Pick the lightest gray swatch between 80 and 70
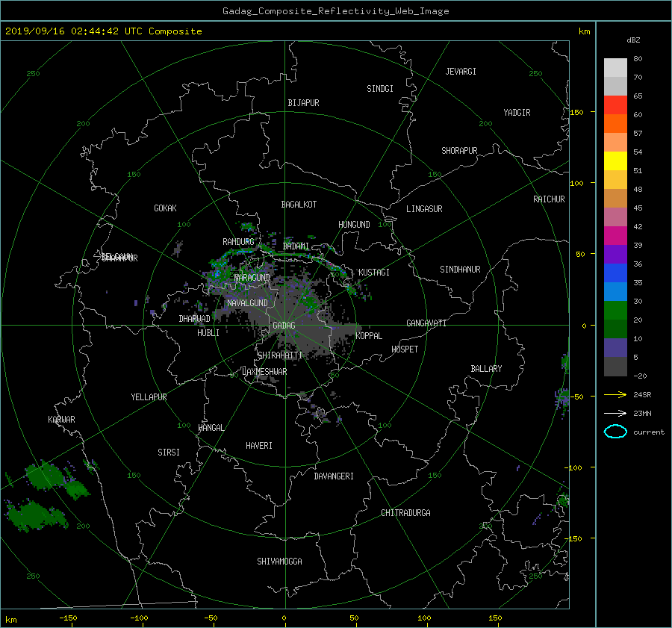The width and height of the screenshot is (672, 628). coord(615,67)
